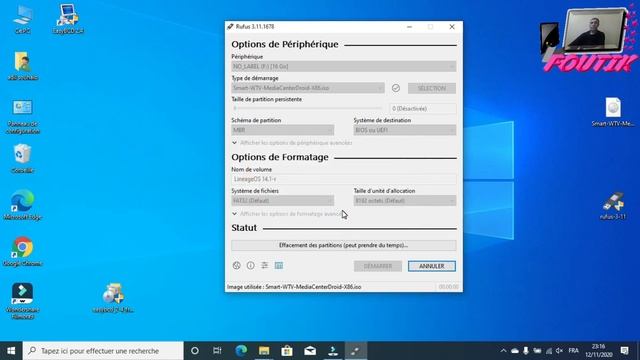Click the webcam video overlay thumbnail
Image resolution: width=640 pixels, height=360 pixels.
(595, 30)
